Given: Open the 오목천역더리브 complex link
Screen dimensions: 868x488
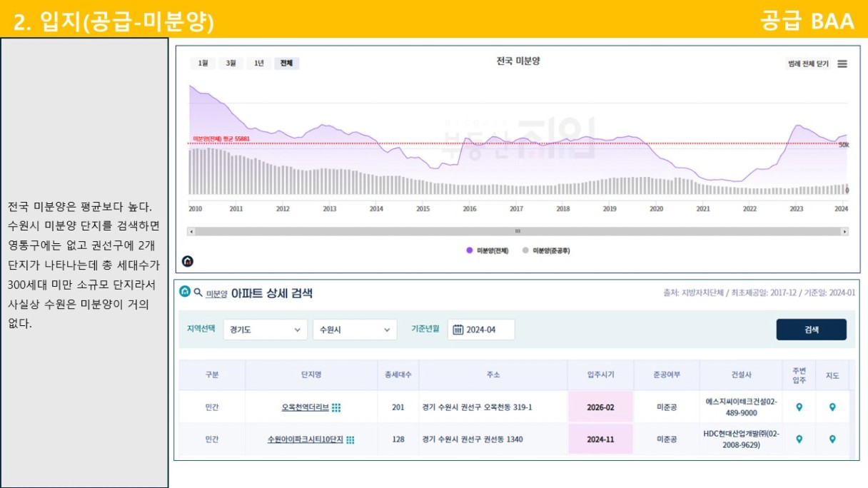Looking at the screenshot, I should 306,407.
